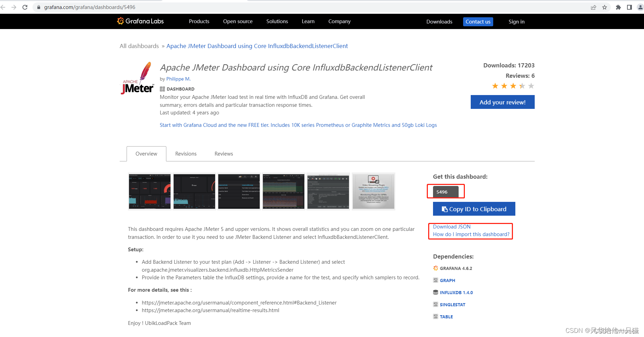Open author Philippe M. profile link

[178, 79]
